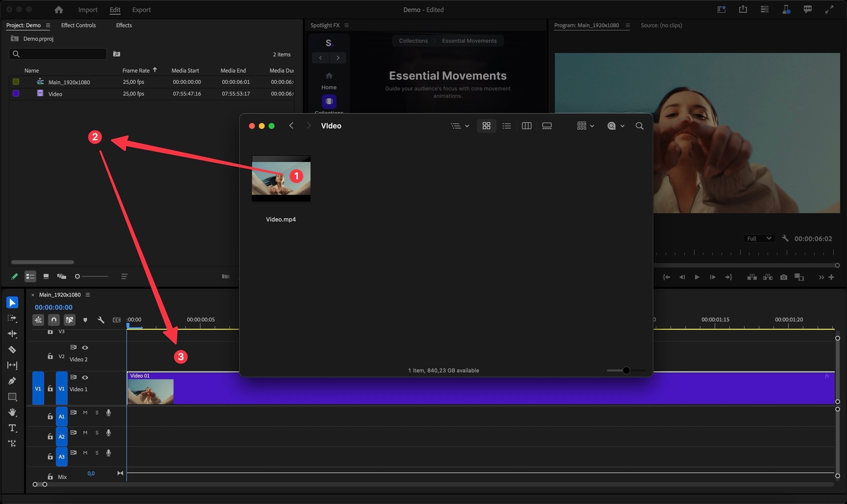The height and width of the screenshot is (504, 847).
Task: Click the green pencil read-only project icon
Action: 15,276
